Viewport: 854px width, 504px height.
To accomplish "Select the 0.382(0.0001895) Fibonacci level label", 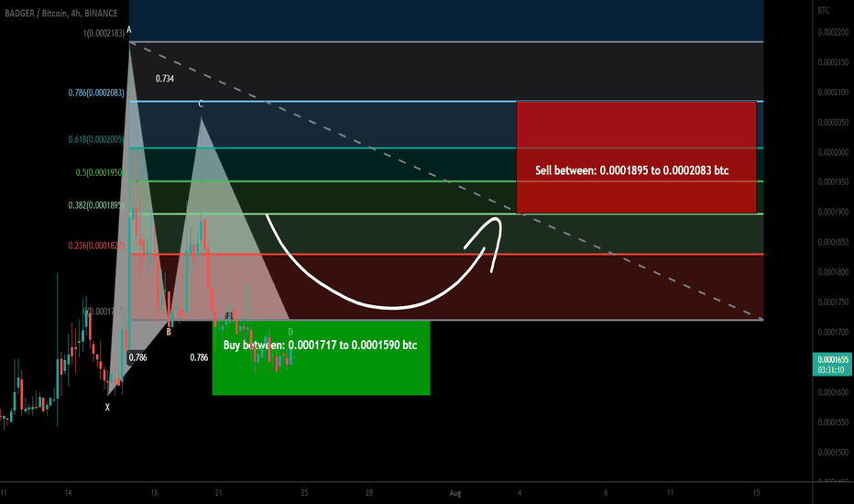I will tap(96, 205).
